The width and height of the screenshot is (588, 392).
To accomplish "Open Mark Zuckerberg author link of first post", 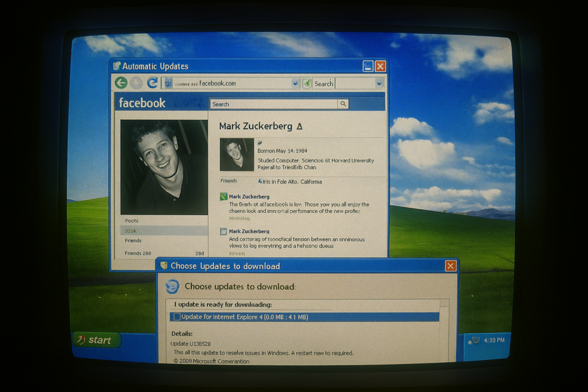I will click(x=249, y=196).
